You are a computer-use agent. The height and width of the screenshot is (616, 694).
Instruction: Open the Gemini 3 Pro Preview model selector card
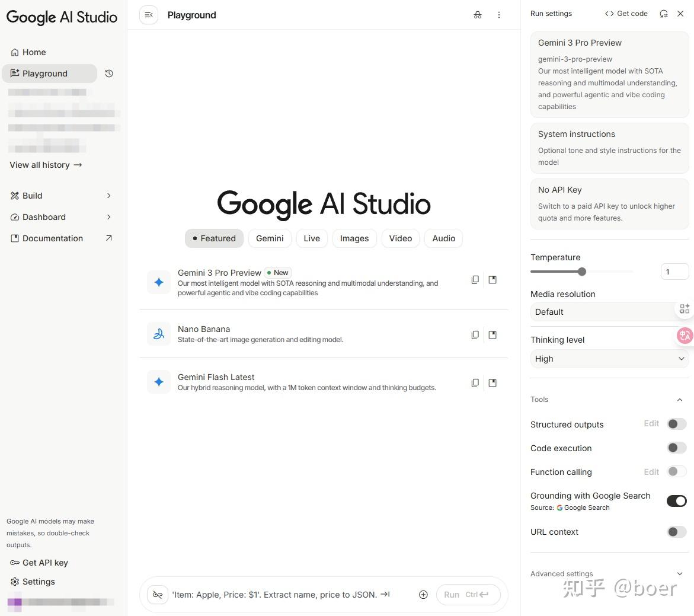click(x=609, y=75)
